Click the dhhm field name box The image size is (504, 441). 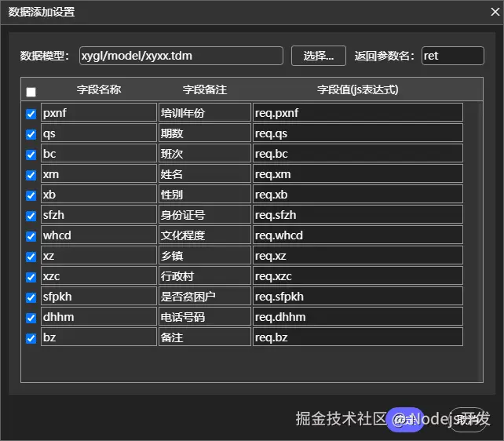[99, 316]
